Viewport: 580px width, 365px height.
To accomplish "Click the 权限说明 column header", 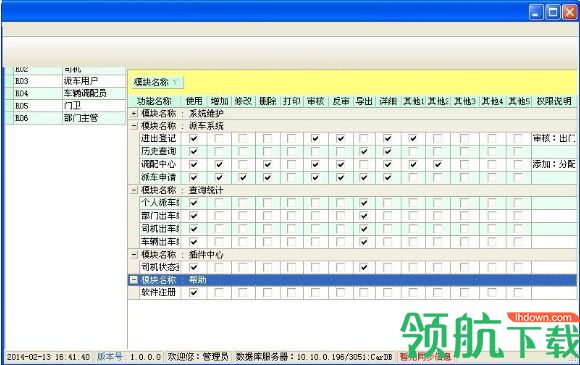I will pyautogui.click(x=554, y=101).
